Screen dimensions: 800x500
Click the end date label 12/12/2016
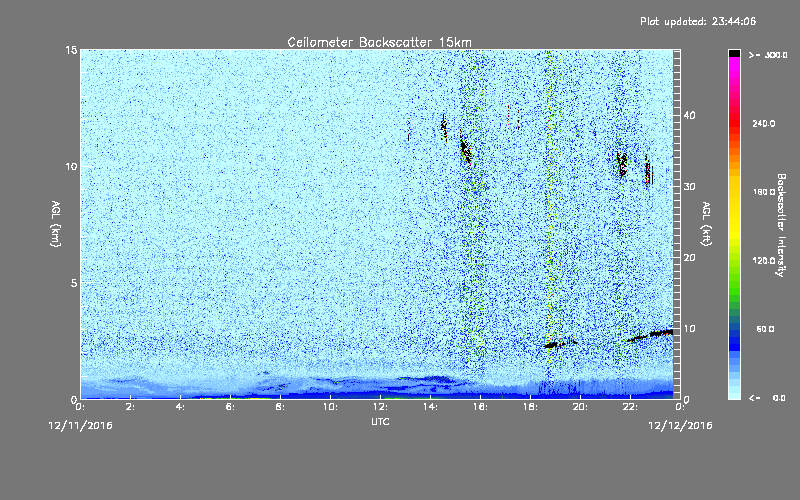(x=680, y=426)
